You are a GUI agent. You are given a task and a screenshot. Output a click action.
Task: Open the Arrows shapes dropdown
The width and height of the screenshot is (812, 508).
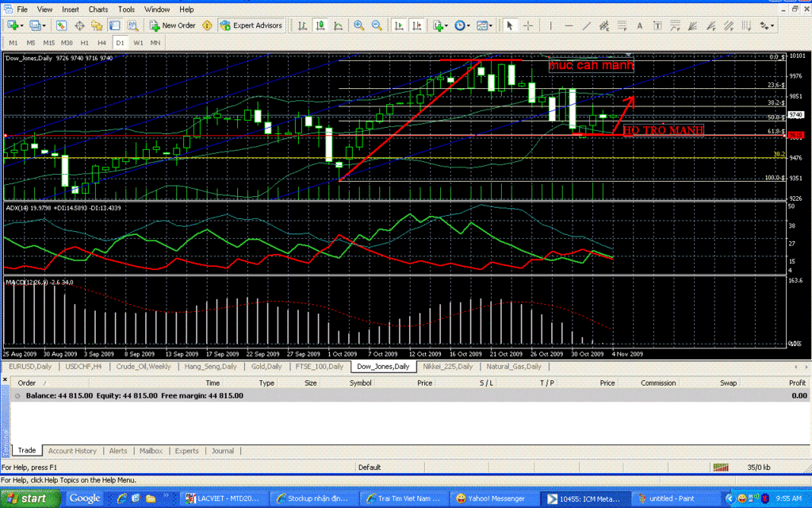[x=767, y=25]
